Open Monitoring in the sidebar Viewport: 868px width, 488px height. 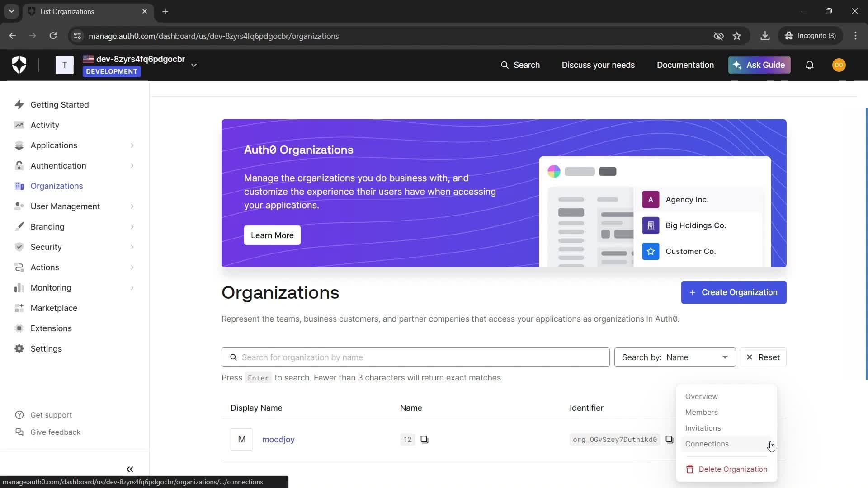(51, 288)
